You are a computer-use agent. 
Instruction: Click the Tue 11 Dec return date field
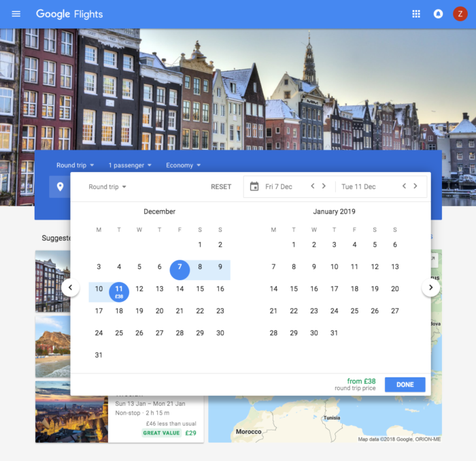coord(367,186)
